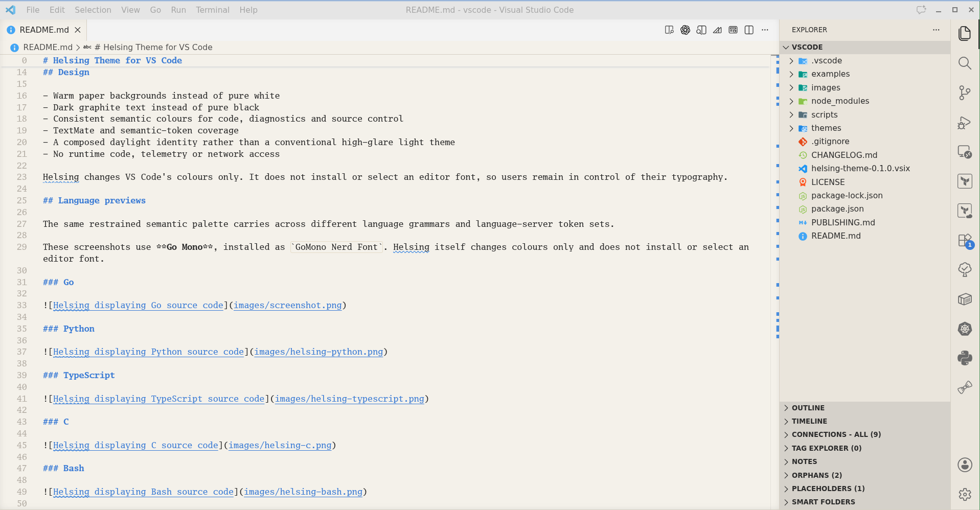Open the File menu
The height and width of the screenshot is (510, 980).
point(33,10)
